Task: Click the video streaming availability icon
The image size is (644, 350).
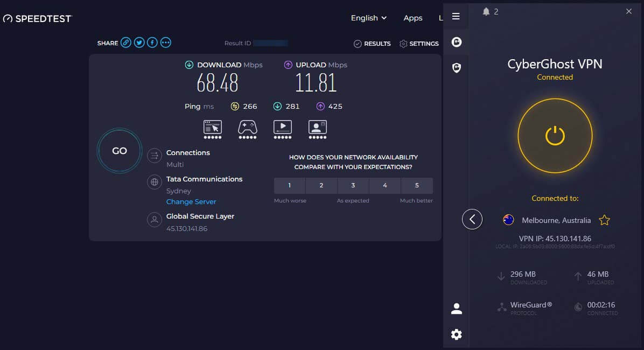Action: coord(282,129)
